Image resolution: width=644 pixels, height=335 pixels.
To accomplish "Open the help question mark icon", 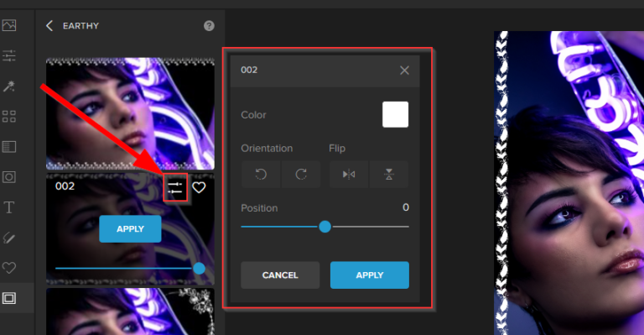I will [209, 26].
